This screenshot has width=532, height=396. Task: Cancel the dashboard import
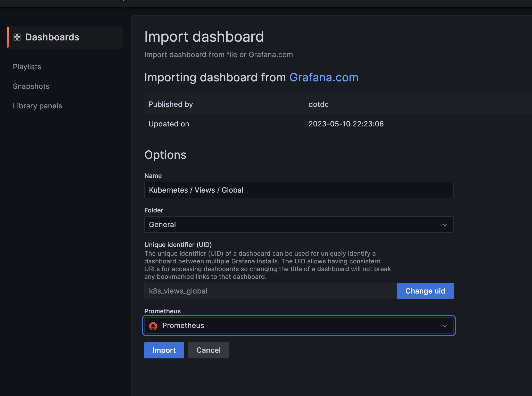208,350
